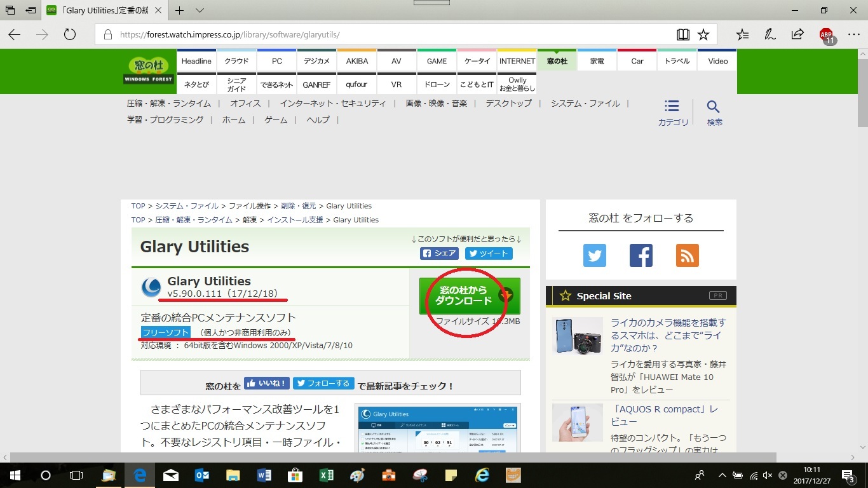Open the INTERNET nav tab
Viewport: 868px width, 488px height.
(x=517, y=61)
